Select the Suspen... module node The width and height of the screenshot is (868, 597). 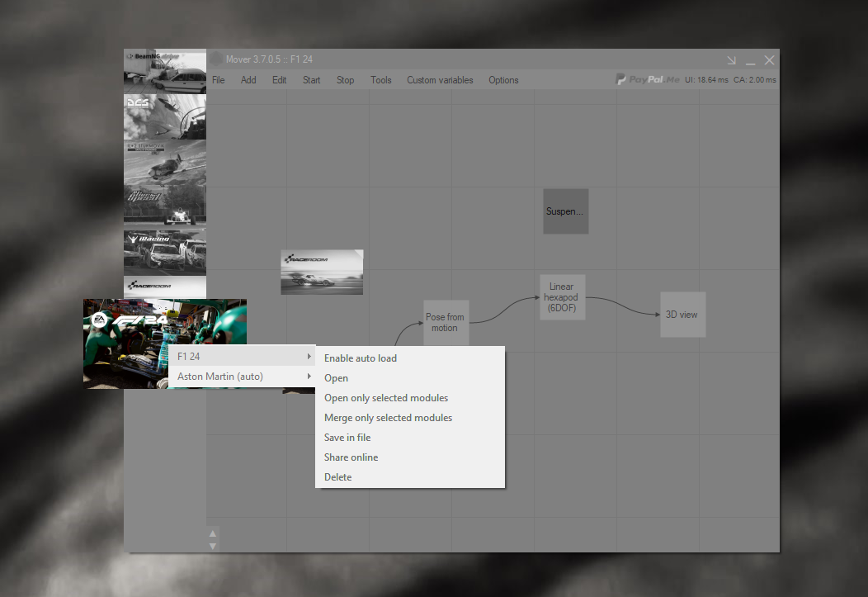pyautogui.click(x=565, y=211)
